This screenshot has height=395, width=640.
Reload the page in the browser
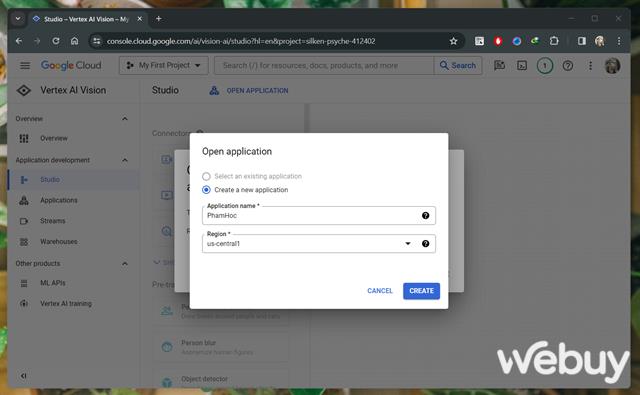tap(56, 41)
